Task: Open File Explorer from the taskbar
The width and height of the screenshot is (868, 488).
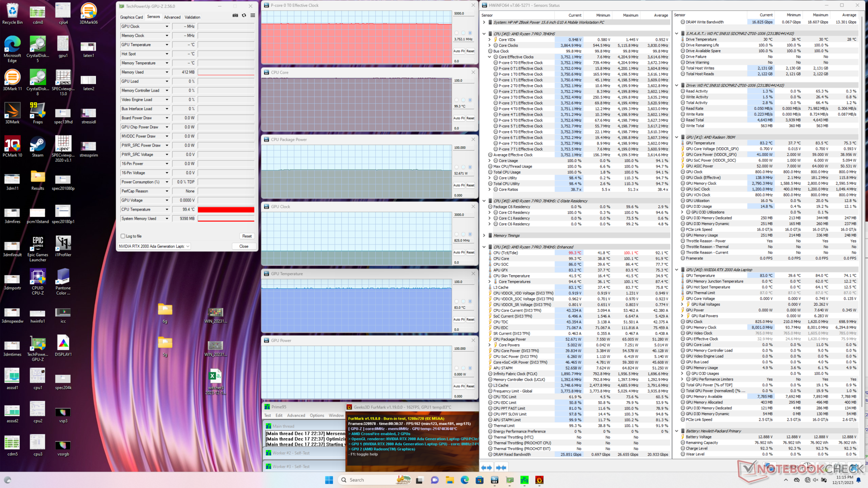Action: (449, 480)
